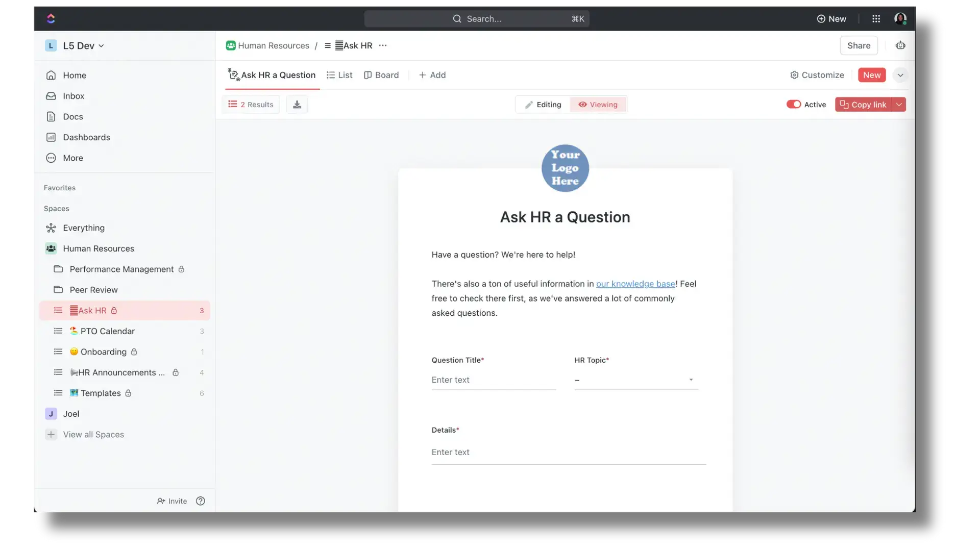The image size is (980, 551).
Task: Switch to the List view tab
Action: 339,75
